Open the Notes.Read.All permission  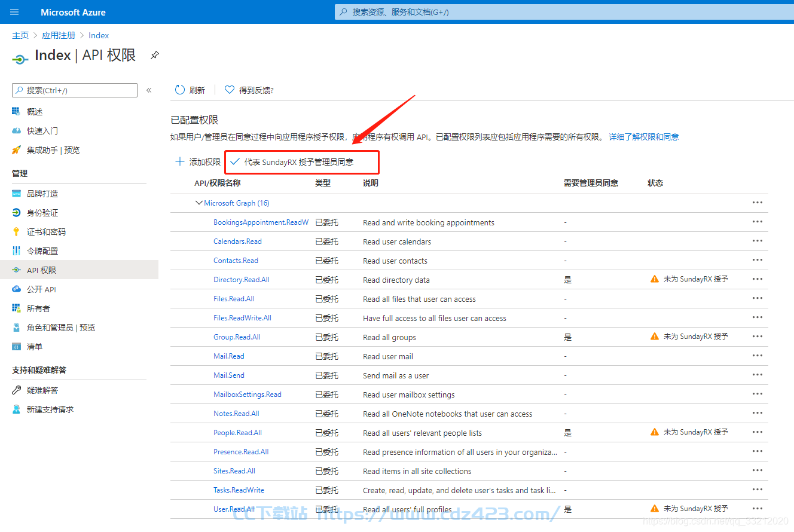tap(236, 414)
